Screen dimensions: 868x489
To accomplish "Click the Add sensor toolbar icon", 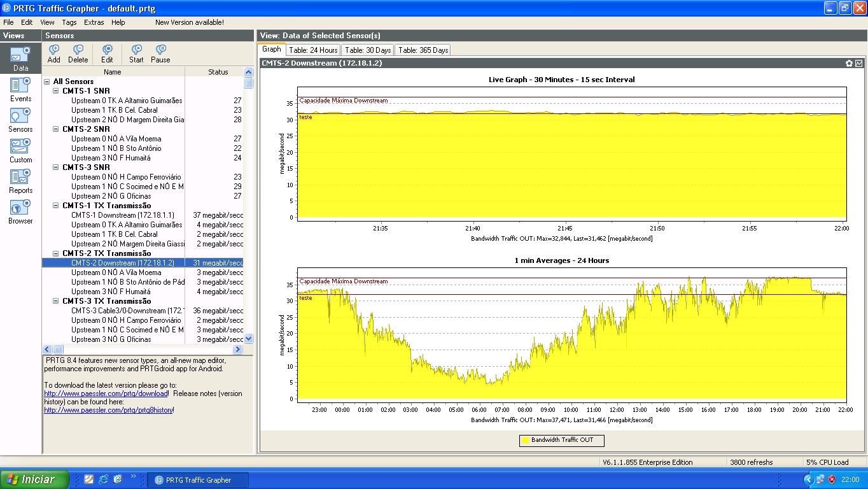I will click(x=54, y=53).
